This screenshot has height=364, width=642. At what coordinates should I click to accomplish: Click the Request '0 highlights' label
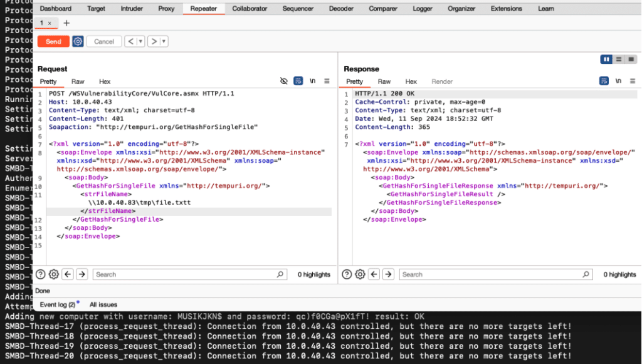pyautogui.click(x=313, y=274)
